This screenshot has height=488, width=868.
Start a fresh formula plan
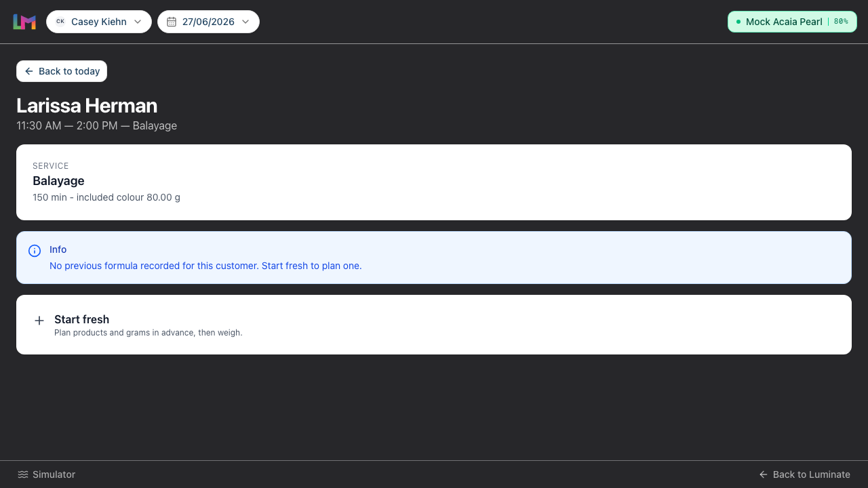coord(434,325)
